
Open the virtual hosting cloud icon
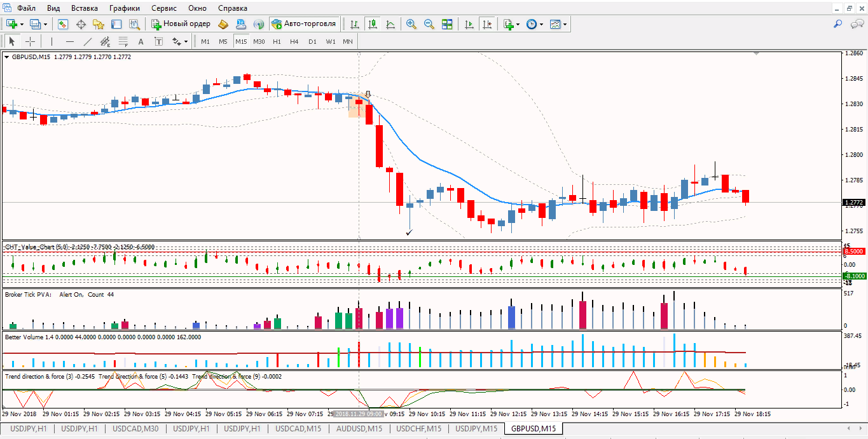pos(240,24)
